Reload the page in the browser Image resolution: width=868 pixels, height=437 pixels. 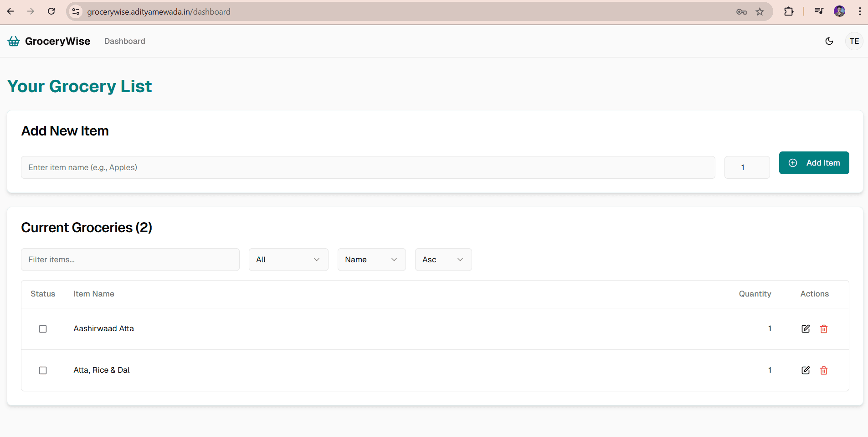coord(51,11)
